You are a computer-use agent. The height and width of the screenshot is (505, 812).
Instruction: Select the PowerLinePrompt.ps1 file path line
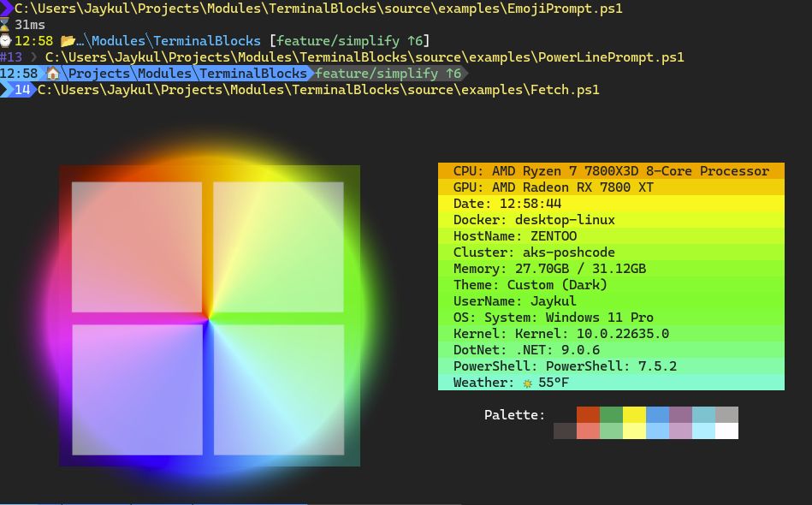click(x=364, y=57)
